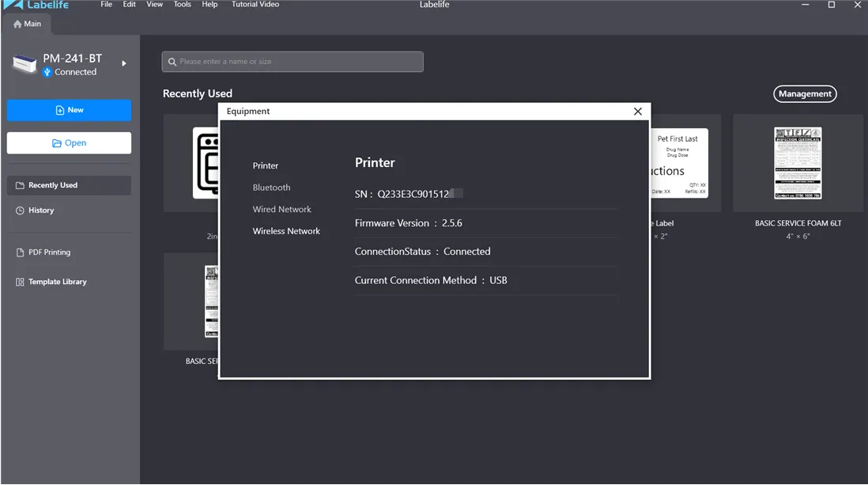868x485 pixels.
Task: Click the Labelife logo icon
Action: 13,5
